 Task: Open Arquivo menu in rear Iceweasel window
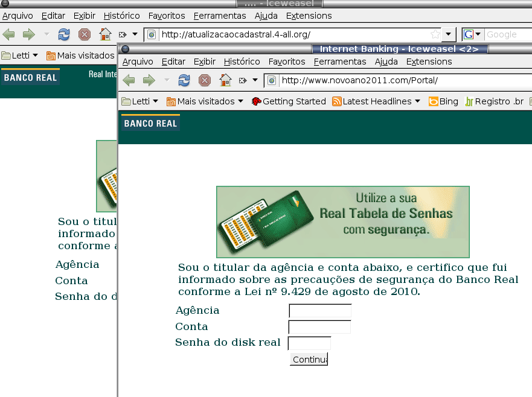click(18, 16)
